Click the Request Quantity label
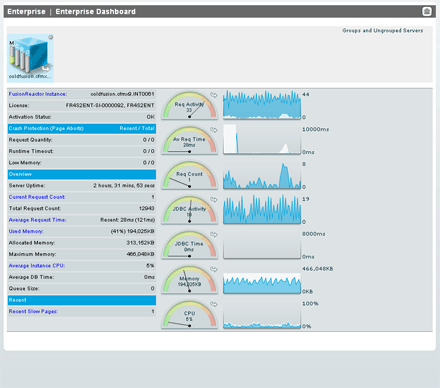The height and width of the screenshot is (388, 440). 30,140
